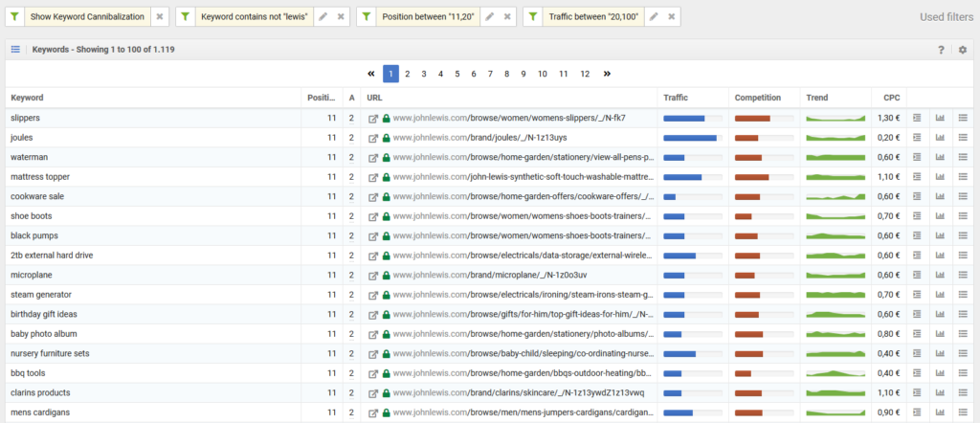Open the Keywords list menu icon
Screen dimensions: 980x423
[15, 49]
